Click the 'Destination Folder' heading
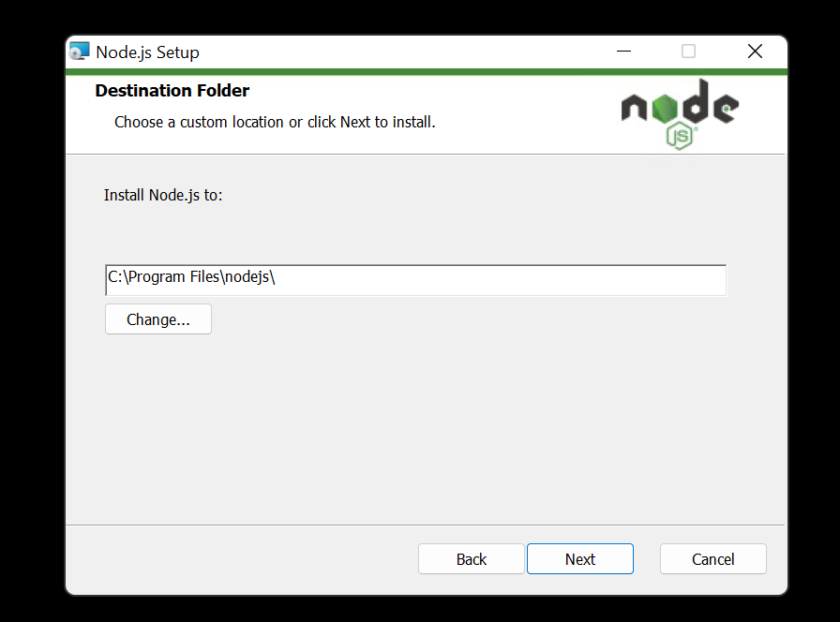Screen dimensions: 840x622 point(172,91)
